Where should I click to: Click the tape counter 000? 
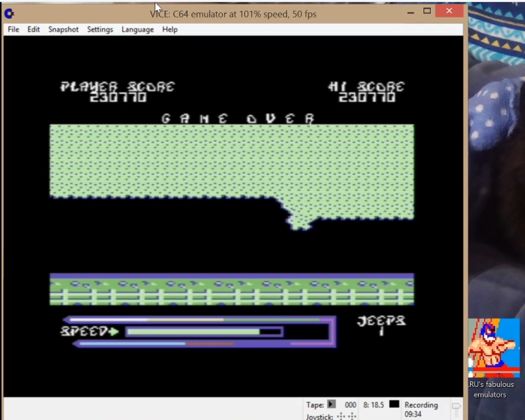point(350,405)
